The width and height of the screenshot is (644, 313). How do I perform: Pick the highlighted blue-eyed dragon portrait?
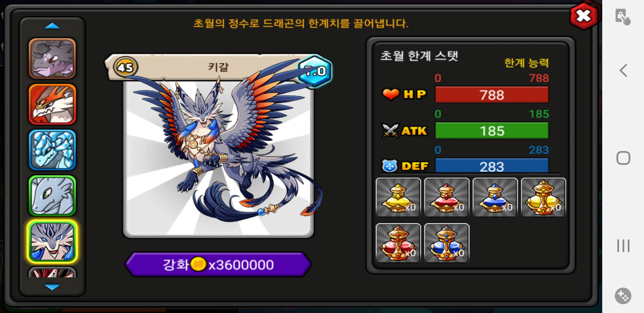tap(52, 241)
